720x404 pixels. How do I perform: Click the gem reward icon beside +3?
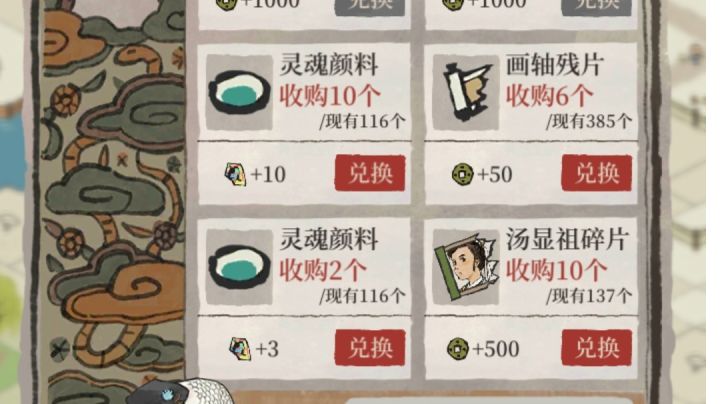point(240,348)
